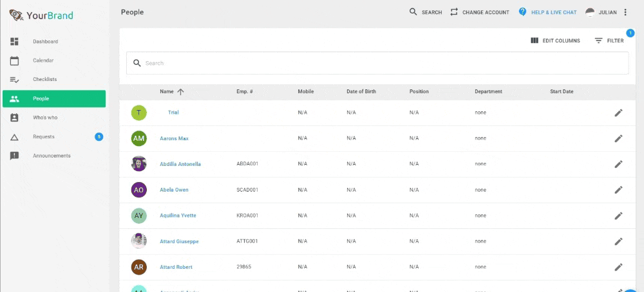
Task: Open the FILTER panel
Action: point(609,41)
